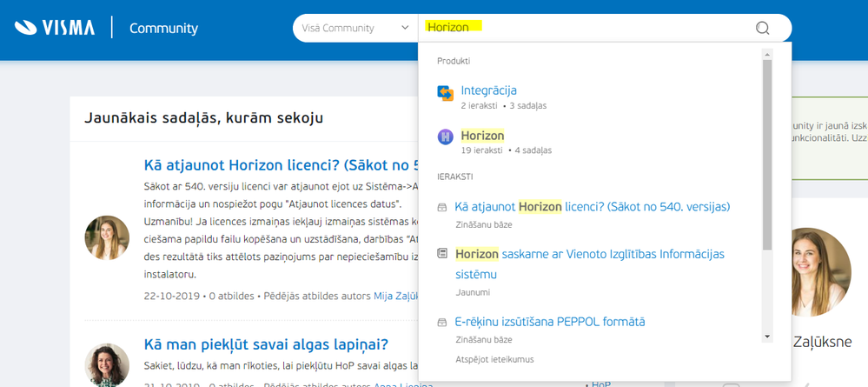Click the magnifier search icon

tap(763, 28)
